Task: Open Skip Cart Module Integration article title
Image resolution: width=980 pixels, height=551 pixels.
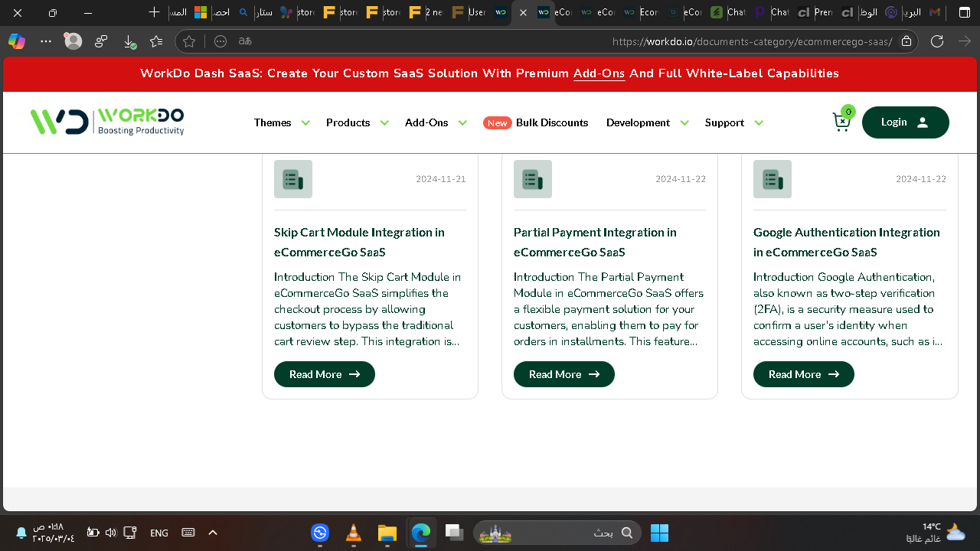Action: (359, 242)
